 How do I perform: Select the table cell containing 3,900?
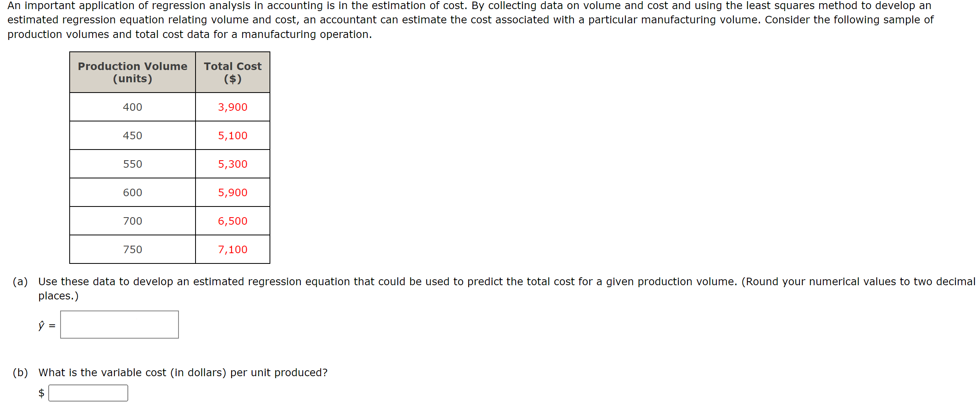point(232,107)
